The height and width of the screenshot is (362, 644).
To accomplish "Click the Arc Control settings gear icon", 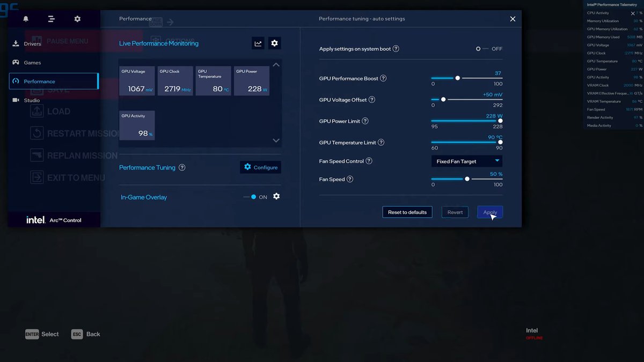I will (77, 19).
